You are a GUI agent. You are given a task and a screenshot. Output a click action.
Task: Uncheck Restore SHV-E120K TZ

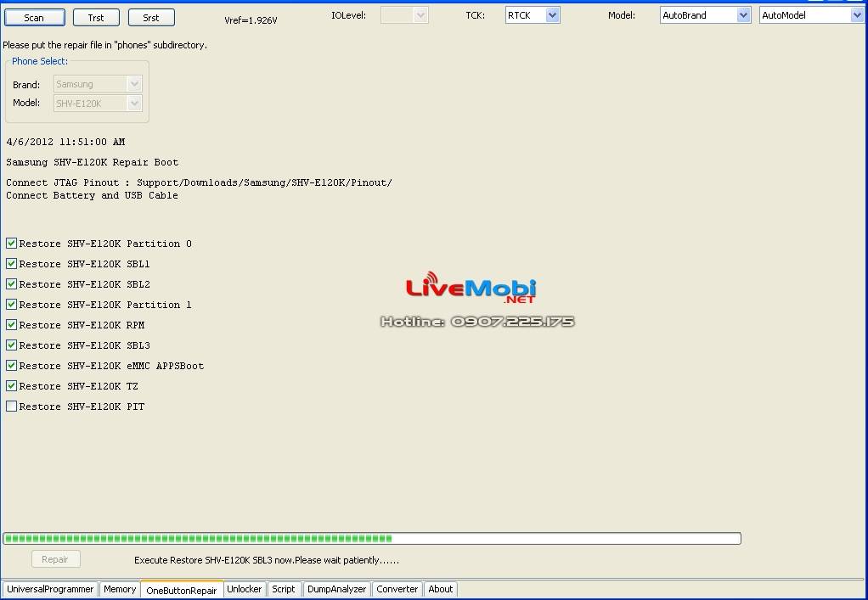pos(12,386)
